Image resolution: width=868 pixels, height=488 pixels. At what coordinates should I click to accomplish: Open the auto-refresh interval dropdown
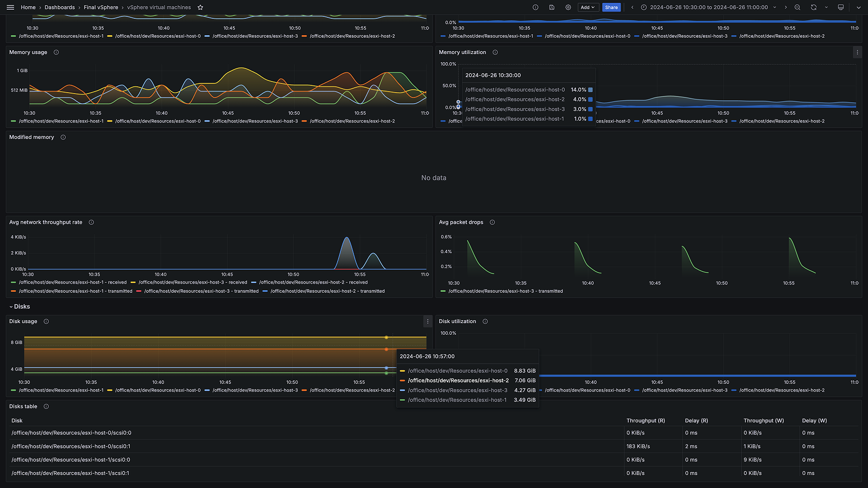(827, 7)
